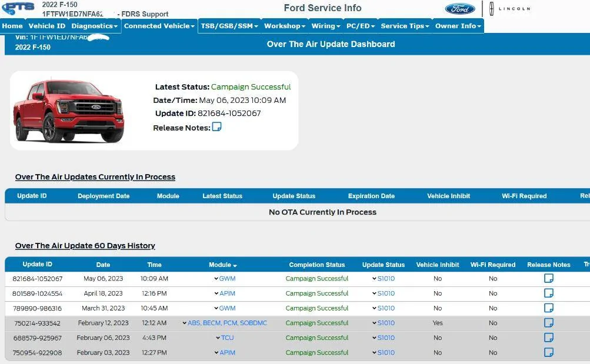The width and height of the screenshot is (590, 364).
Task: Open TSB/GSB/SSM dropdown menu
Action: click(x=229, y=26)
